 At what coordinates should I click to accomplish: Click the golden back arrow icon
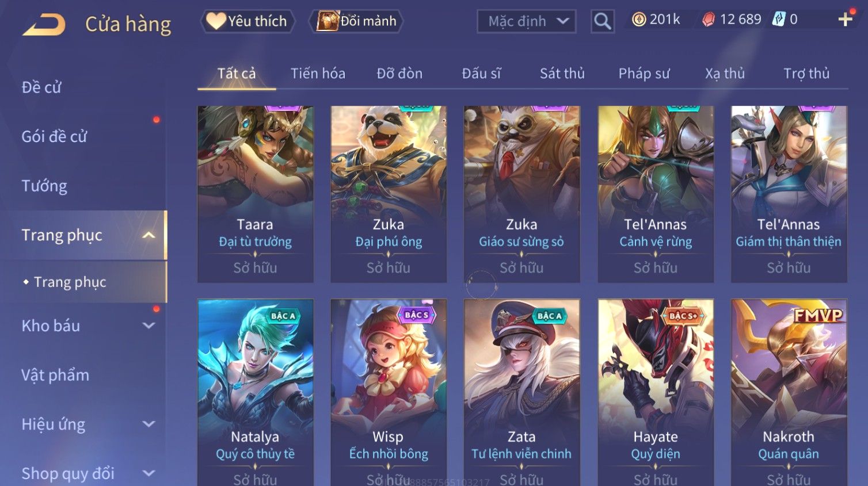(x=44, y=24)
